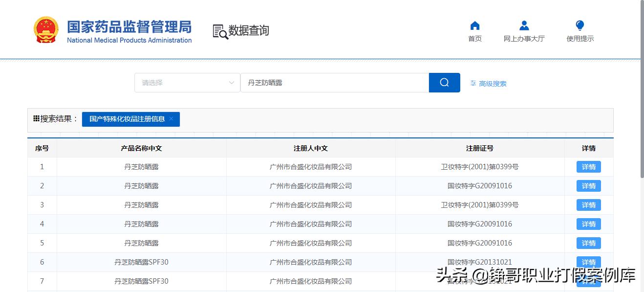Click the 数据查询 document search icon
The width and height of the screenshot is (644, 292).
click(x=220, y=31)
